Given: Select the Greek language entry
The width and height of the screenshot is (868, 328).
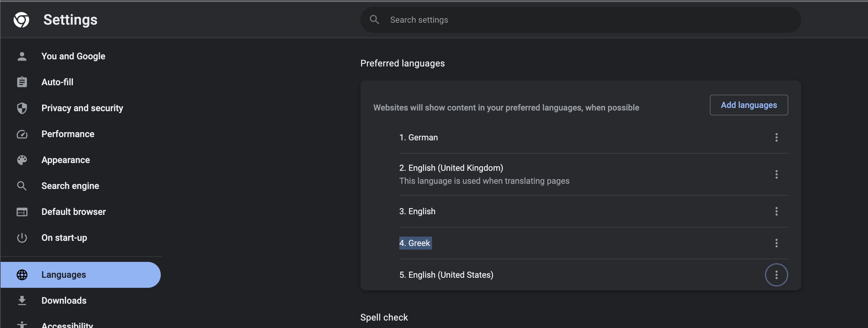Looking at the screenshot, I should pos(415,243).
